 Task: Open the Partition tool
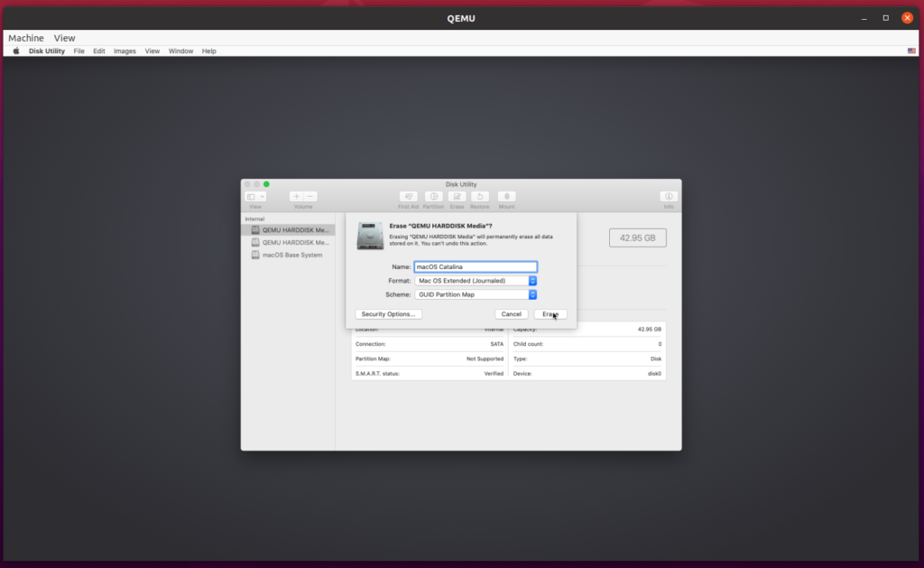pyautogui.click(x=433, y=197)
